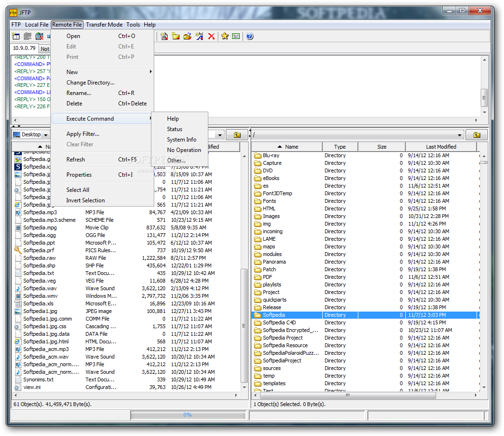Choose Select All menu entry
This screenshot has width=504, height=436.
point(103,190)
